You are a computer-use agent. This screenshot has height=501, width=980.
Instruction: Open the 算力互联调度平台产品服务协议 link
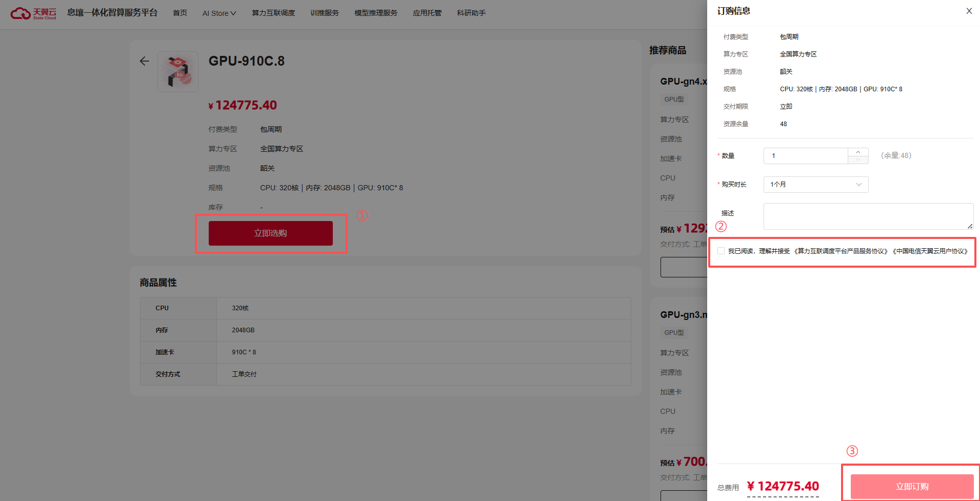(841, 251)
